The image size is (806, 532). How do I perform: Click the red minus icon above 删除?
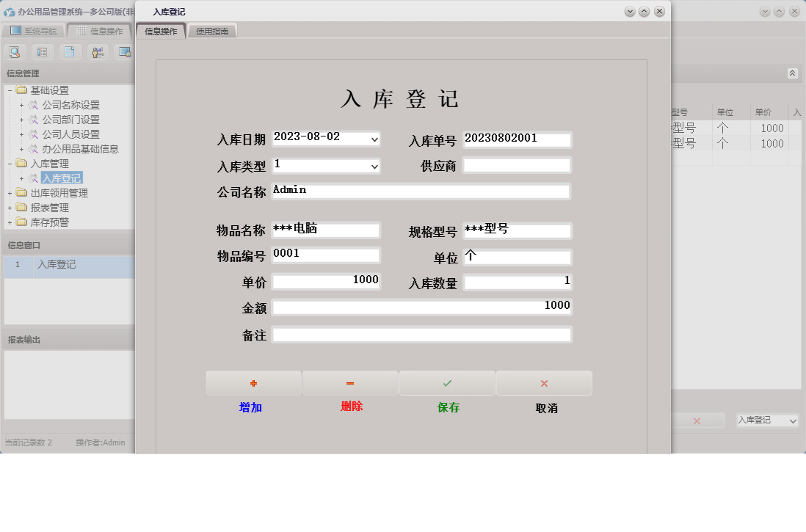point(350,382)
